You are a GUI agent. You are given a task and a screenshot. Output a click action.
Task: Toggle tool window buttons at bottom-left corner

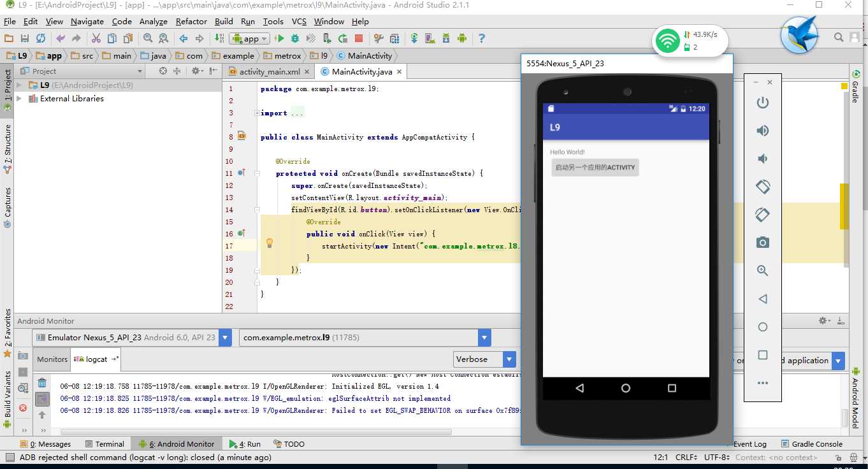[10, 457]
